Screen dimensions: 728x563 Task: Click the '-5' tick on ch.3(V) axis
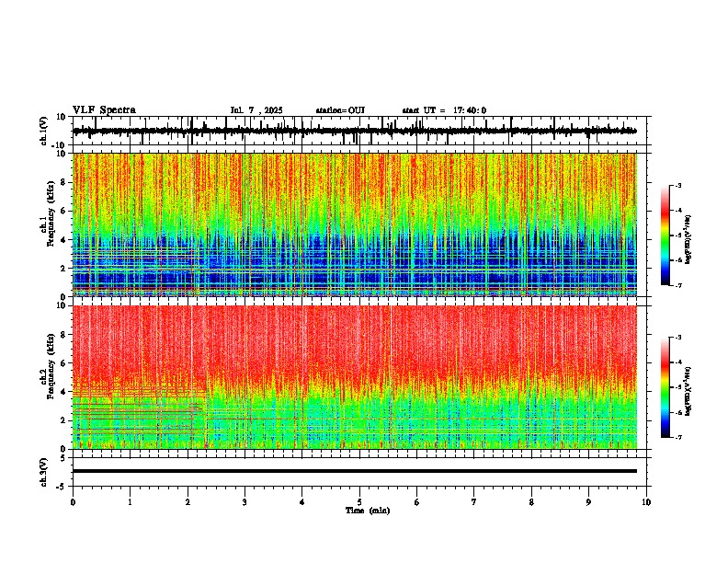[x=62, y=487]
